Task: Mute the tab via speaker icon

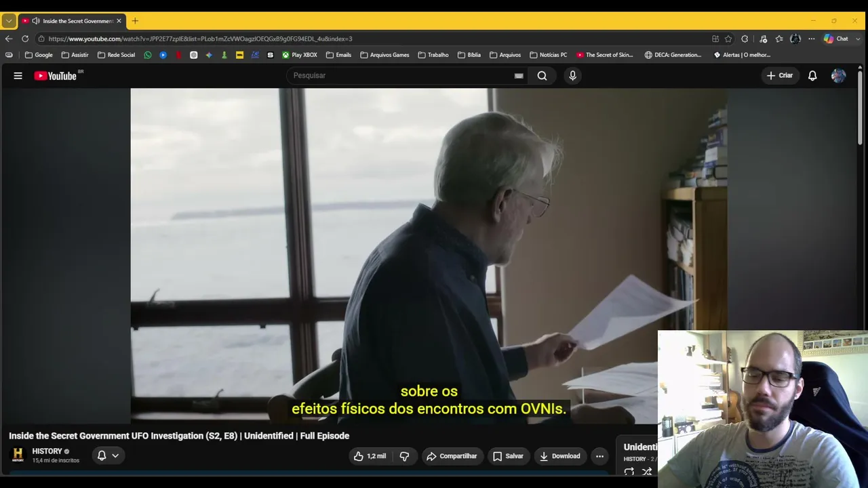Action: [36, 21]
